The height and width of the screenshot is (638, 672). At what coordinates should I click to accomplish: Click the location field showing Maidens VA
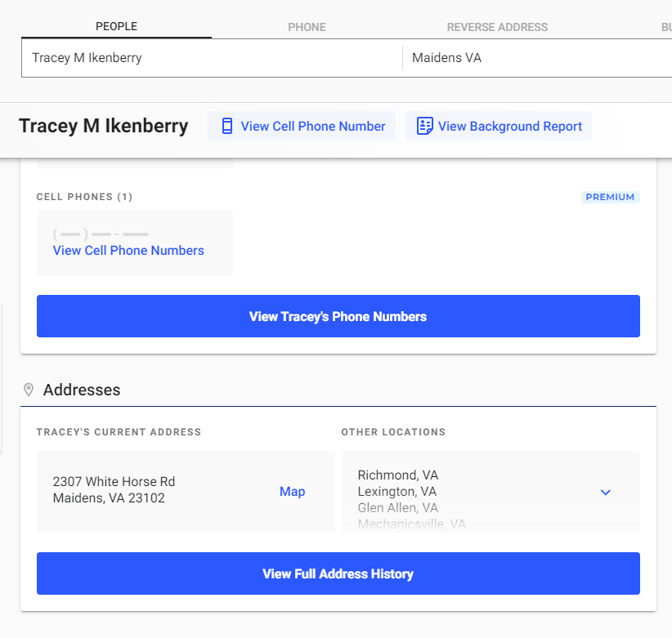click(537, 58)
